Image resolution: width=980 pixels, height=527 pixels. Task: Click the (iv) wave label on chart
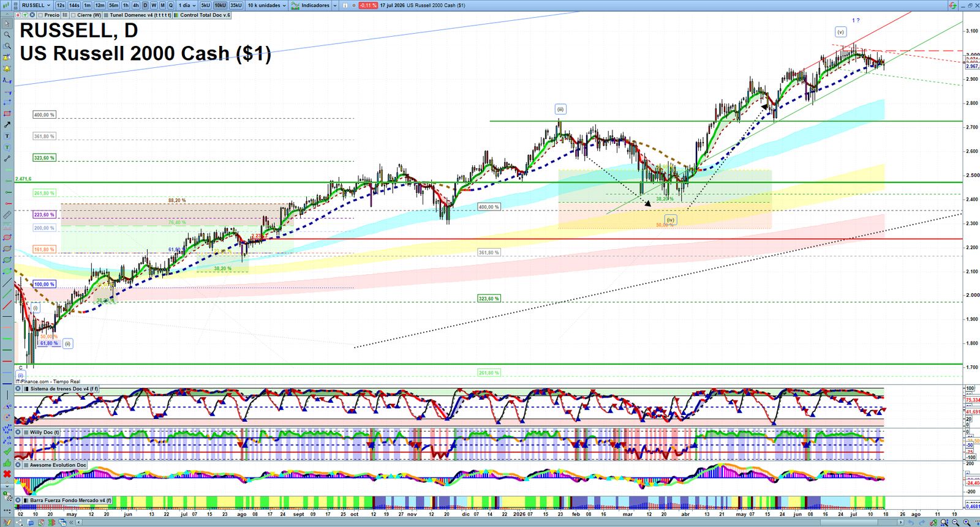[671, 220]
